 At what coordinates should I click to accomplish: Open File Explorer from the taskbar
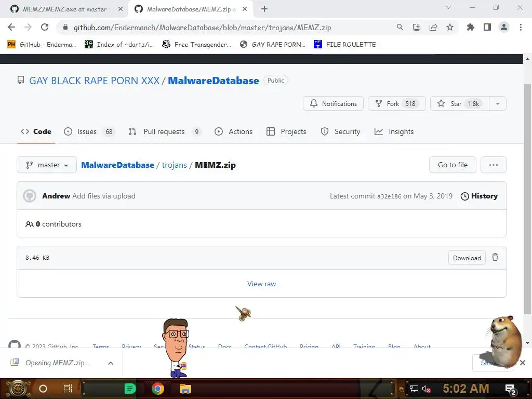[x=185, y=389]
